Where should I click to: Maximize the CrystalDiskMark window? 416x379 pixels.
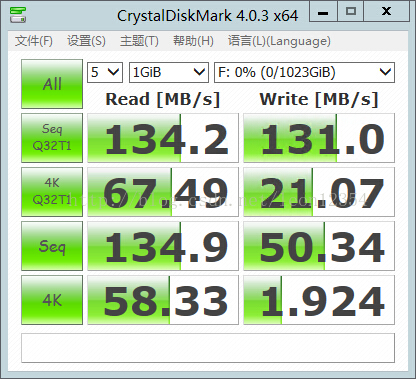351,11
